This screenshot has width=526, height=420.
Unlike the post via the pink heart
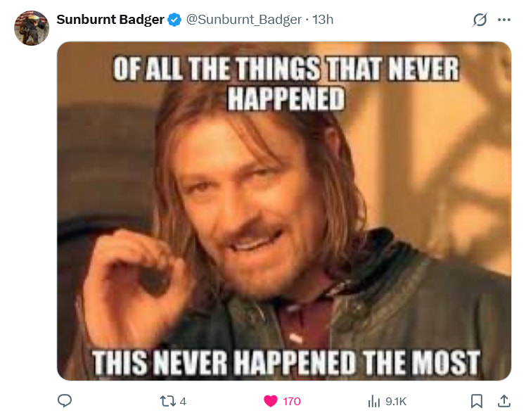[271, 401]
